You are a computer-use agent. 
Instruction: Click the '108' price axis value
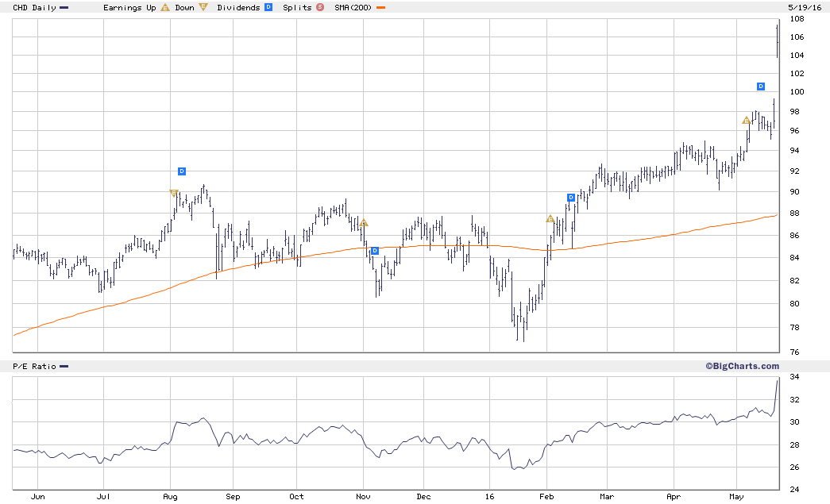pos(797,19)
